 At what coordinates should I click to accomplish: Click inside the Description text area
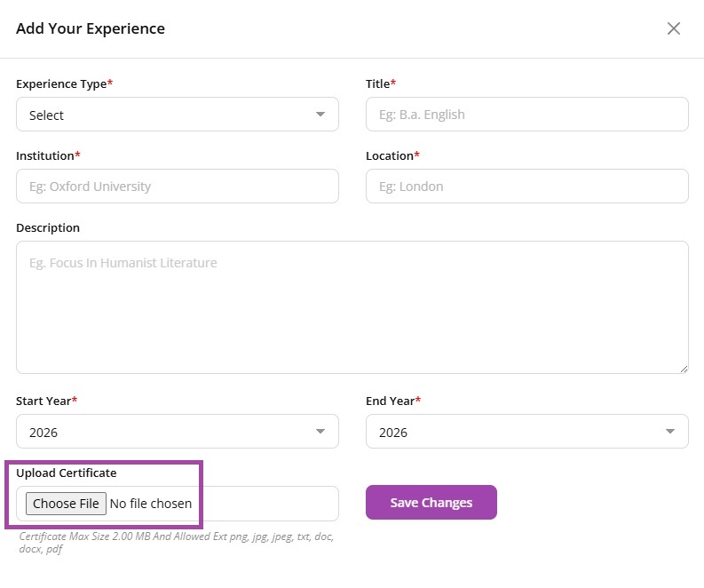coord(352,306)
